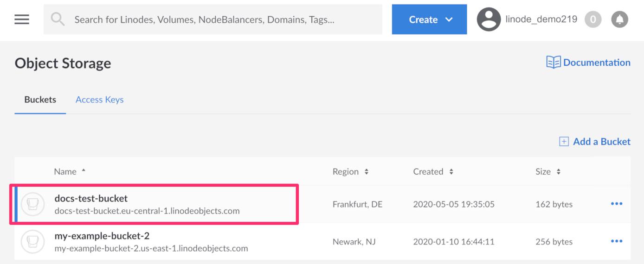Click the my-example-bucket-2 bucket icon
The image size is (644, 264).
(32, 242)
